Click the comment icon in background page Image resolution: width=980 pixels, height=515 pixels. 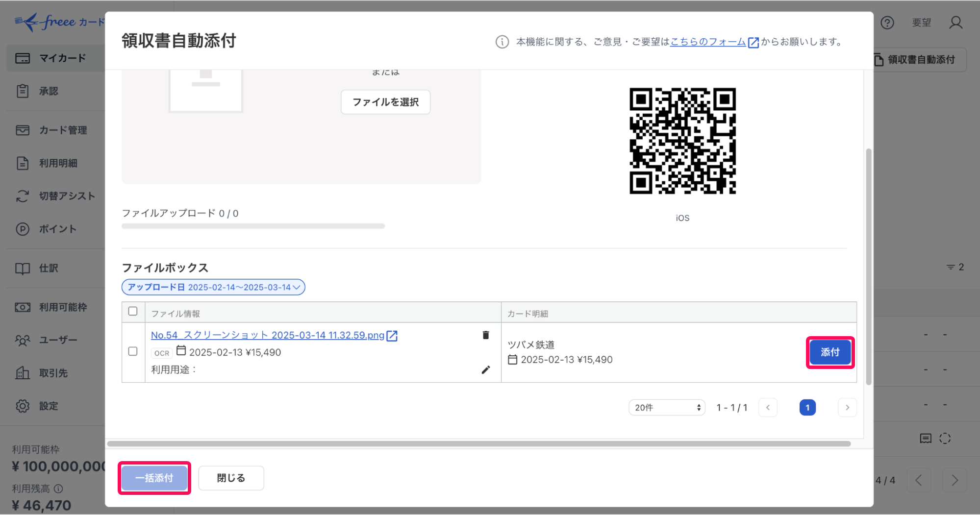point(926,439)
